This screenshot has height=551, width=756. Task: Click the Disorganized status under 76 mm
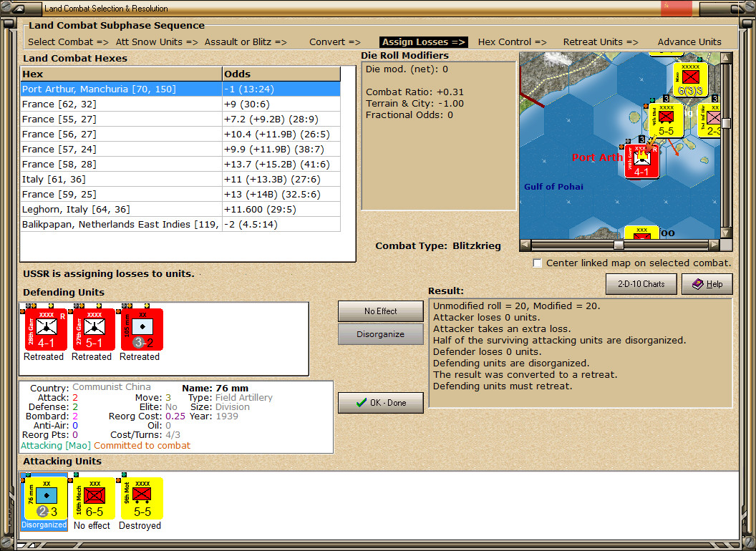44,525
